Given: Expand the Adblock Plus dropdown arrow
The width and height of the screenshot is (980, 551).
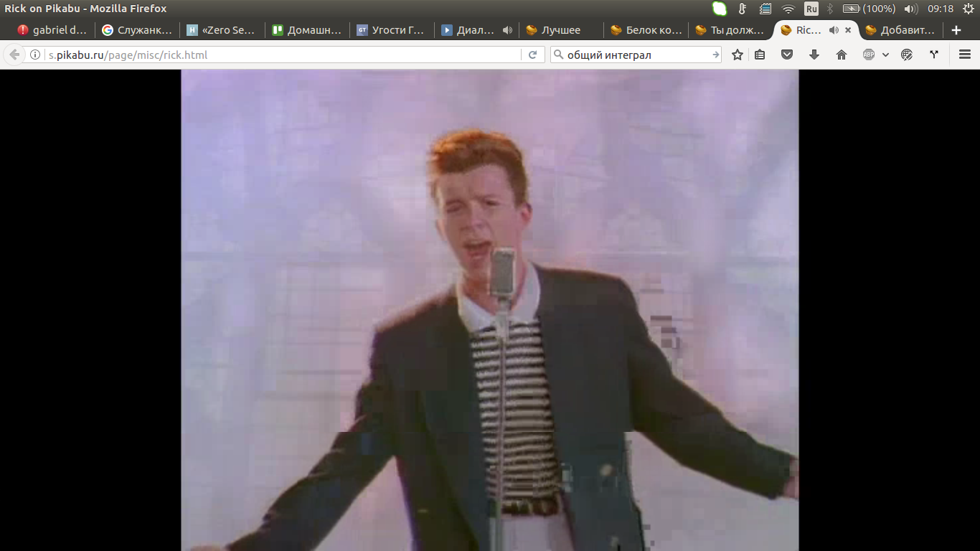Looking at the screenshot, I should [886, 55].
